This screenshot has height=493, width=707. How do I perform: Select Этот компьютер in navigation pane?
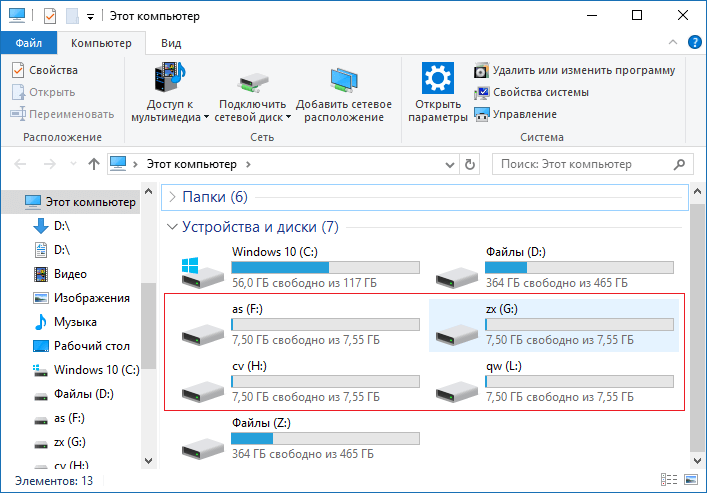[72, 202]
